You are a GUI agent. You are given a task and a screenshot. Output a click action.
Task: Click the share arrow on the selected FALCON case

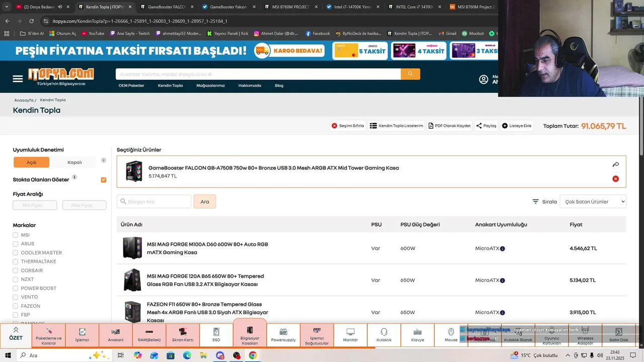pyautogui.click(x=616, y=164)
